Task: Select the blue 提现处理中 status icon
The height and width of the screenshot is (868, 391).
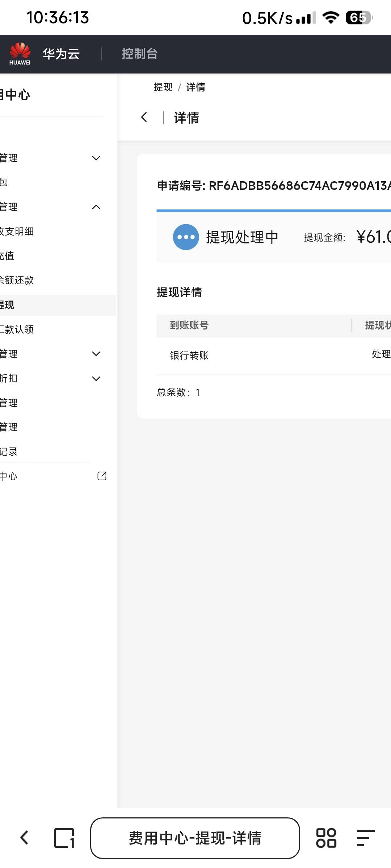Action: point(186,237)
